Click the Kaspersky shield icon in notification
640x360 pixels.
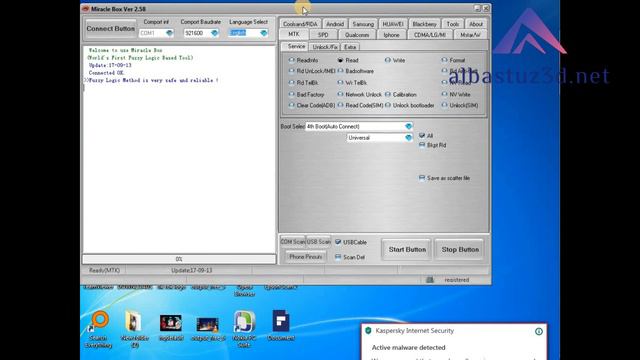click(368, 331)
